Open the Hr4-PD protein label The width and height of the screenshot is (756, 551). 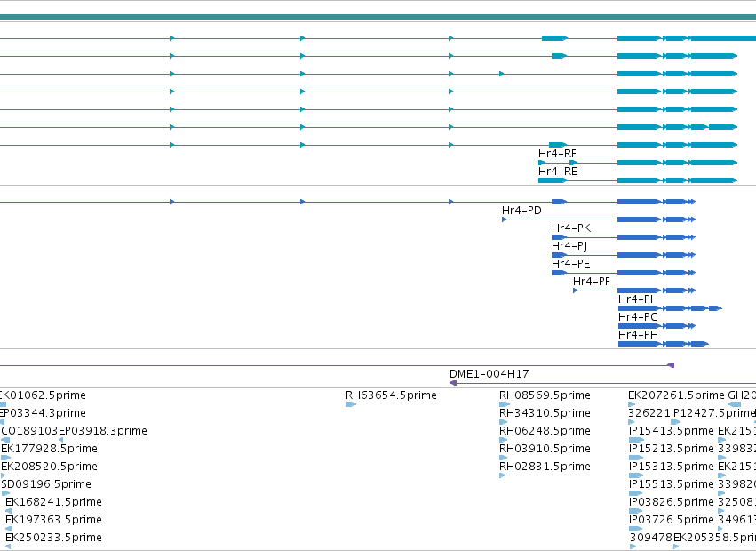click(x=521, y=211)
